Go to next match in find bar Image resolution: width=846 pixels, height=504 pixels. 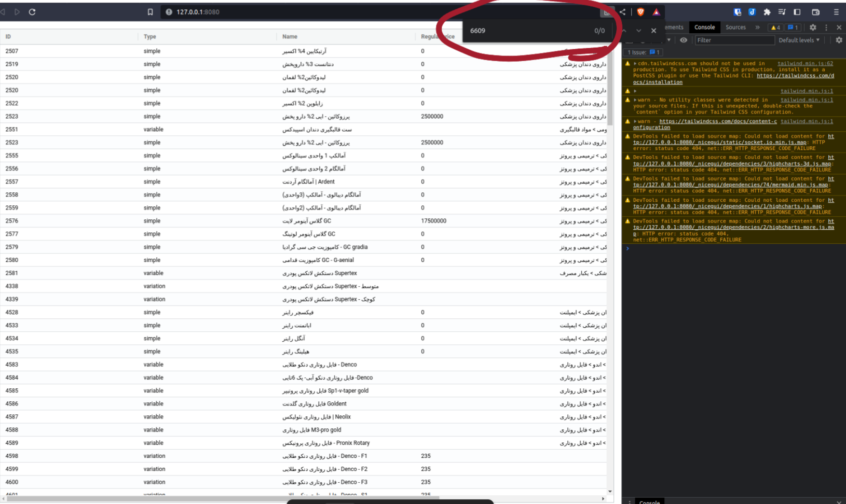tap(638, 31)
